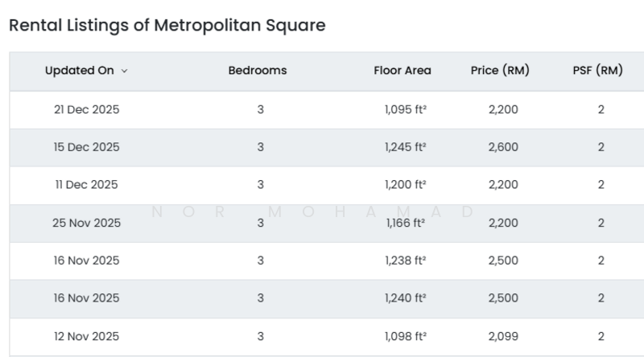Click the 1,240 ft² floor area cell

click(405, 298)
